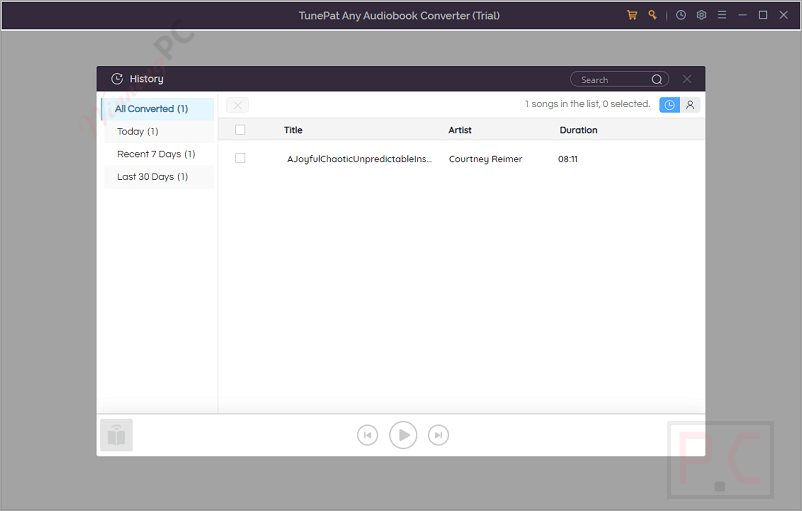Viewport: 802px width, 511px height.
Task: Switch to sort-by-artist person view
Action: (x=690, y=105)
